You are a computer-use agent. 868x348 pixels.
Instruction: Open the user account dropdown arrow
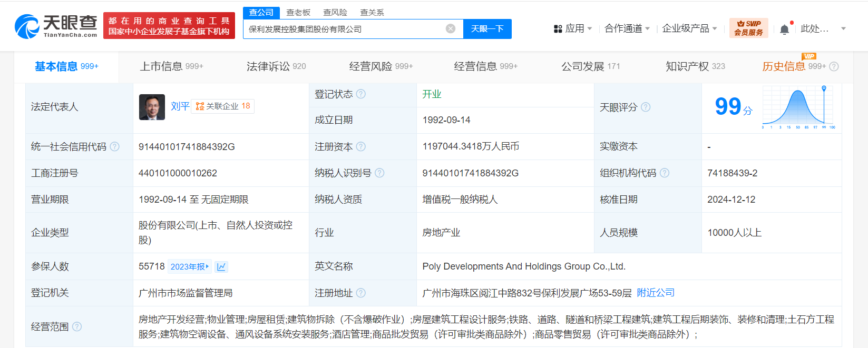tap(843, 29)
